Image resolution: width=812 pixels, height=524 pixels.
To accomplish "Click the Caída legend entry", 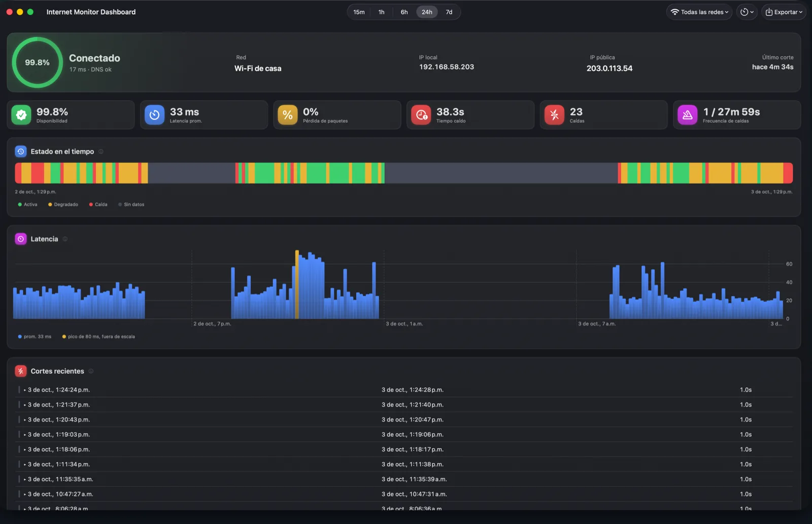I will (x=98, y=205).
